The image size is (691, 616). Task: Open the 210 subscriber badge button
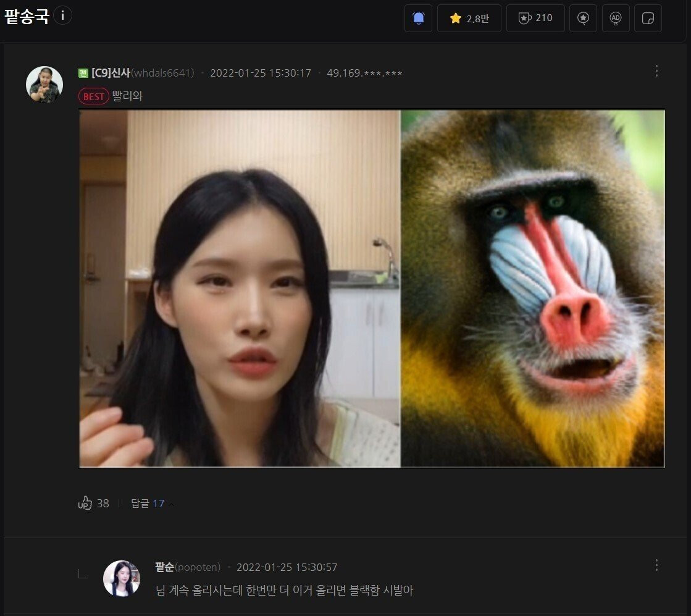(x=535, y=18)
